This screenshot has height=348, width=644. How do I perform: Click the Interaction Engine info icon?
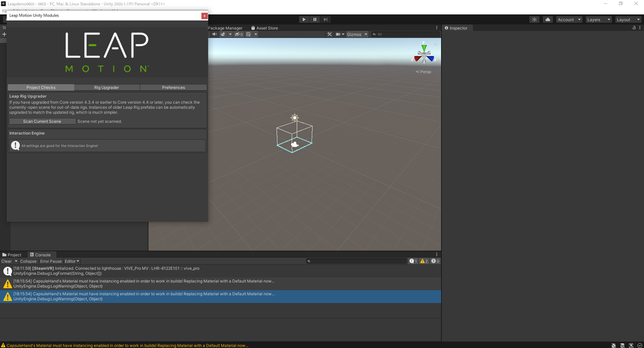coord(15,145)
